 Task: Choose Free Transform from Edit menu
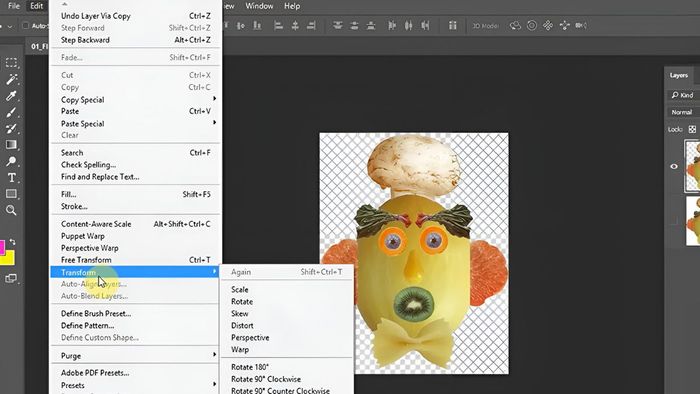(x=136, y=260)
